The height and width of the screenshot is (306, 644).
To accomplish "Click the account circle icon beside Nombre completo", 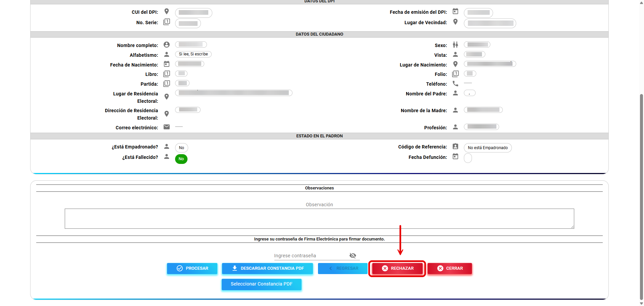I will 166,45.
